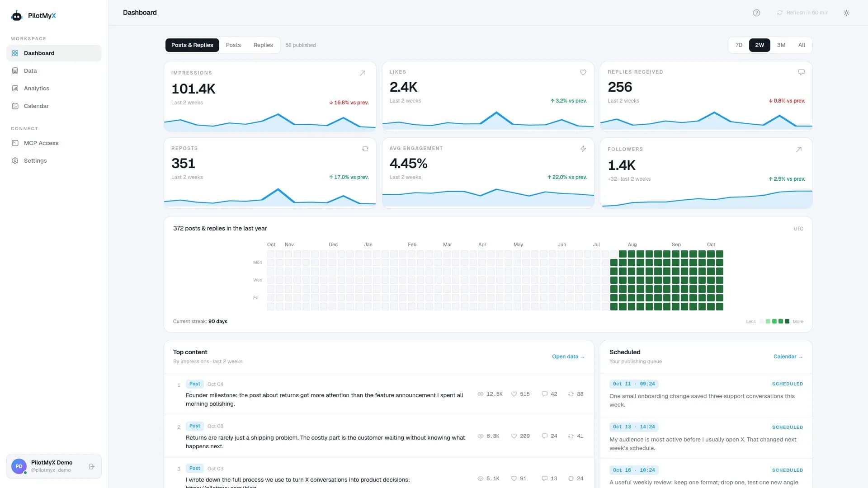This screenshot has width=868, height=488.
Task: Click the lightning icon on Avg Engagement
Action: [583, 149]
